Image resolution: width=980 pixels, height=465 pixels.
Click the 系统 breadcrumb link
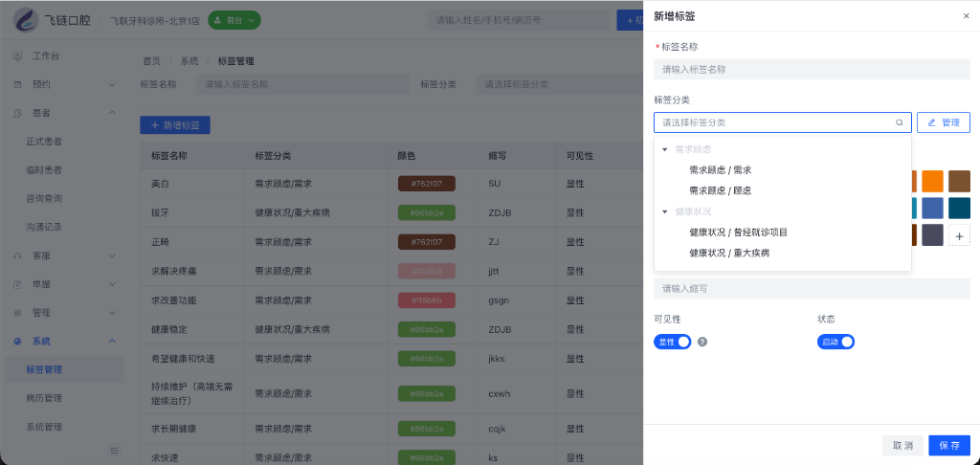[189, 61]
